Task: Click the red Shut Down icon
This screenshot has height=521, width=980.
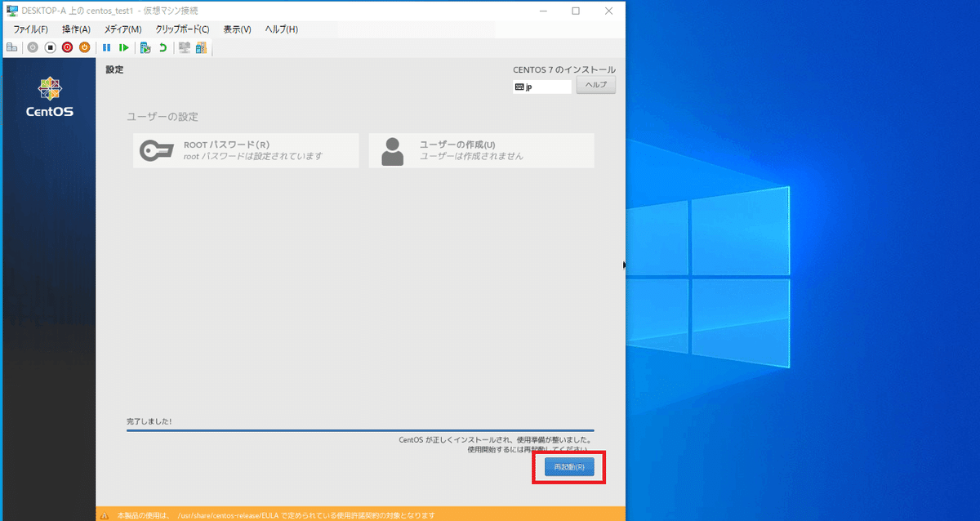Action: pos(67,47)
